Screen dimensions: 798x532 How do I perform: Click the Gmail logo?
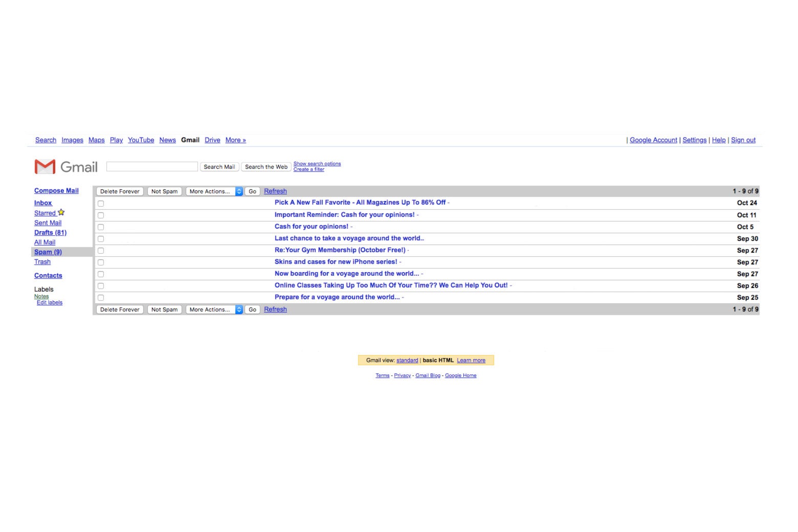click(x=66, y=167)
